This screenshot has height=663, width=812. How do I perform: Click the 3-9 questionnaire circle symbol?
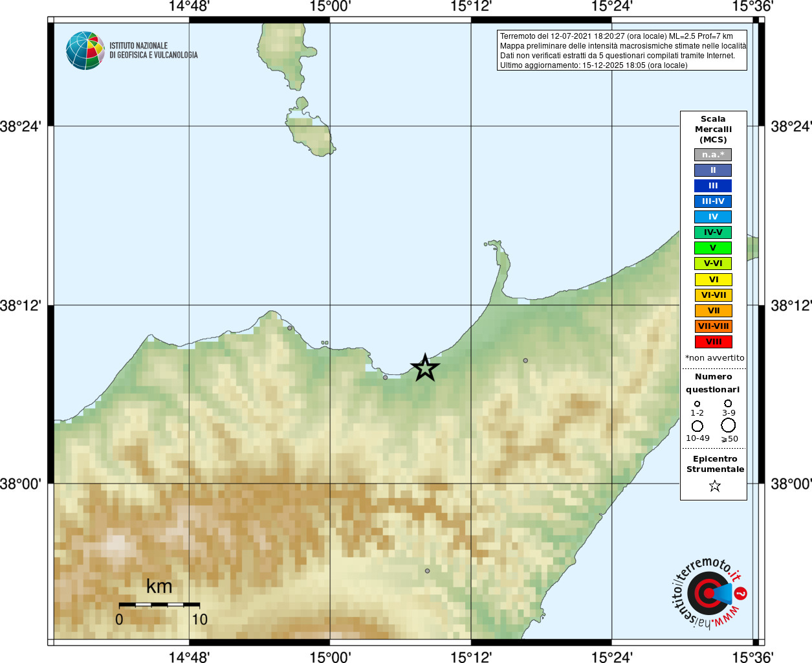pyautogui.click(x=728, y=403)
